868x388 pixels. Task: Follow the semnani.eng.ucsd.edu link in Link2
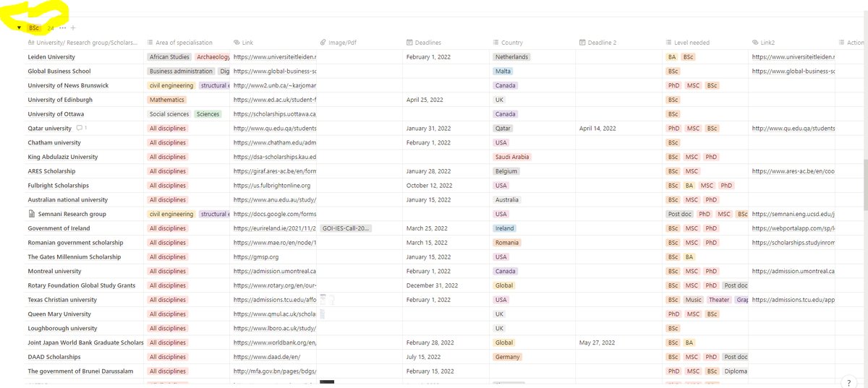pyautogui.click(x=793, y=214)
